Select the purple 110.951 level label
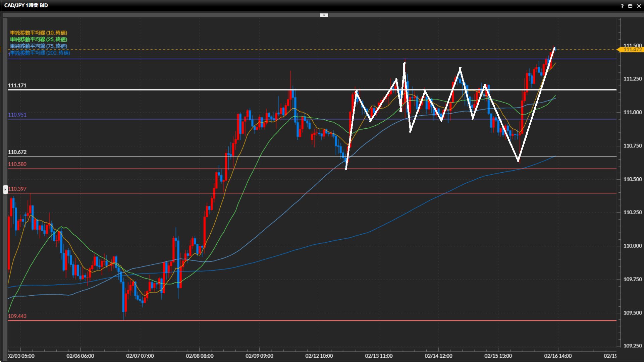Image resolution: width=644 pixels, height=362 pixels. [17, 115]
